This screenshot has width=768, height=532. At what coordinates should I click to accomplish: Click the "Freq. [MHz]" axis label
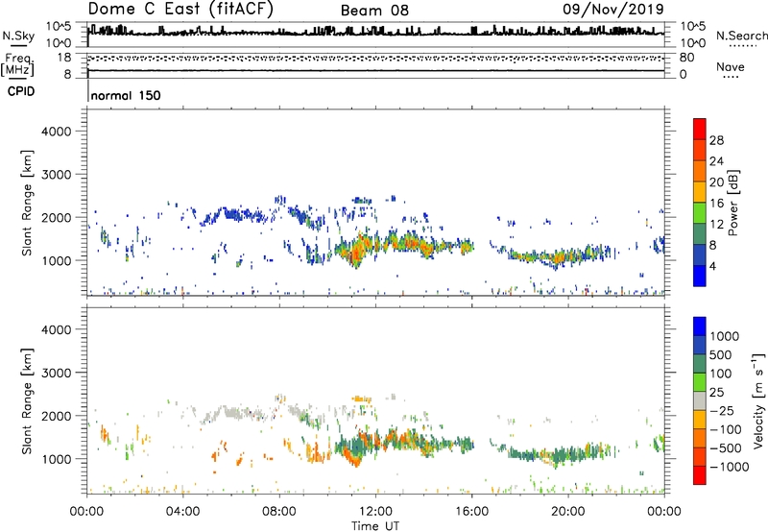(17, 65)
